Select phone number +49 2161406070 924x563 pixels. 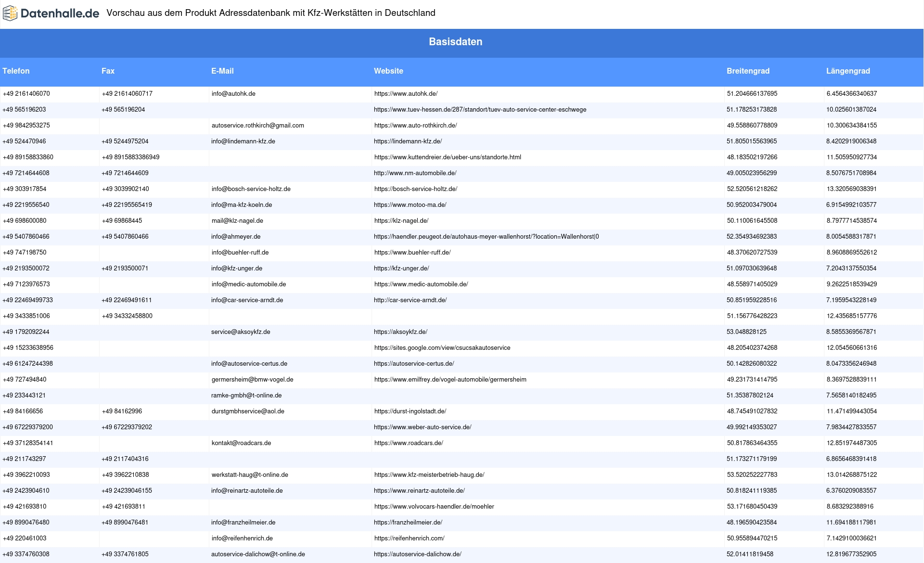coord(26,94)
